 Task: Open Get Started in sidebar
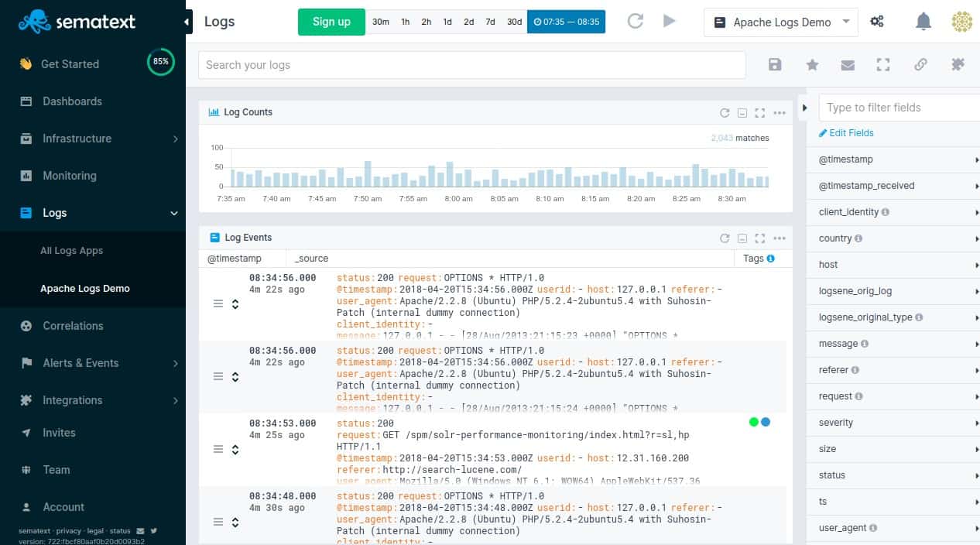tap(70, 64)
